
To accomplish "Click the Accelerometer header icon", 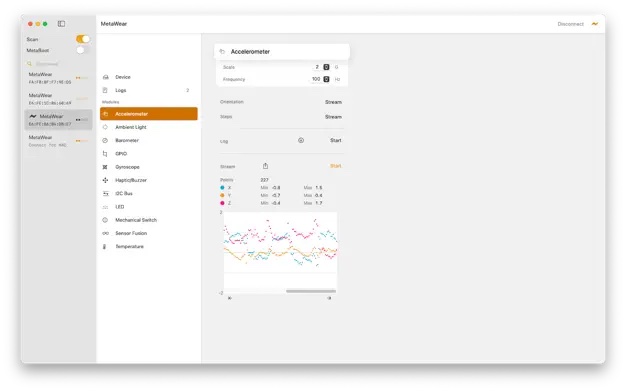I will tap(222, 52).
